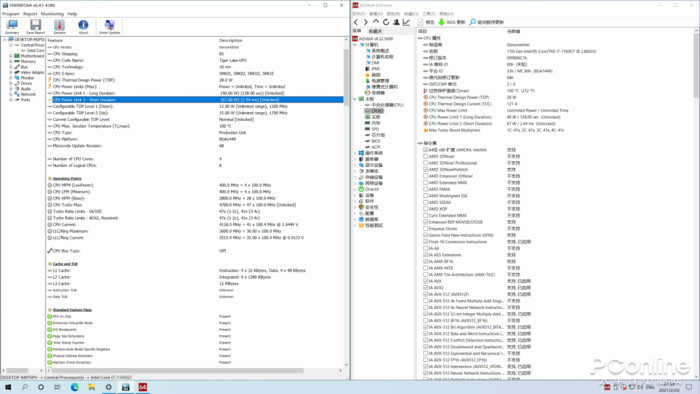Go up one level in AIDA64
Screen dimensions: 700x394
(x=376, y=22)
